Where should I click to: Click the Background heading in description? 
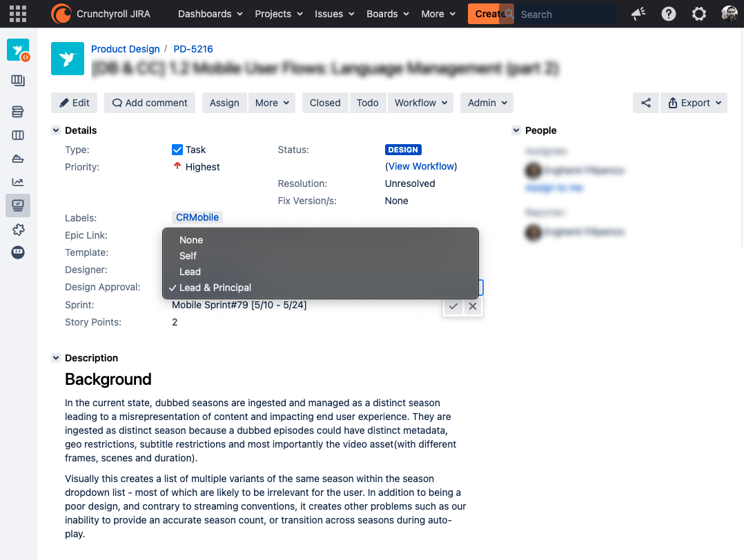click(x=108, y=379)
